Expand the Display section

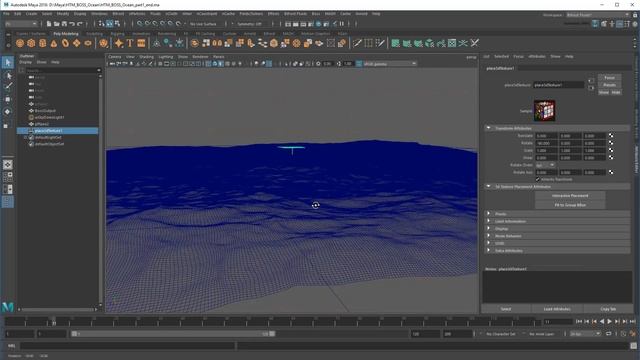(x=489, y=229)
